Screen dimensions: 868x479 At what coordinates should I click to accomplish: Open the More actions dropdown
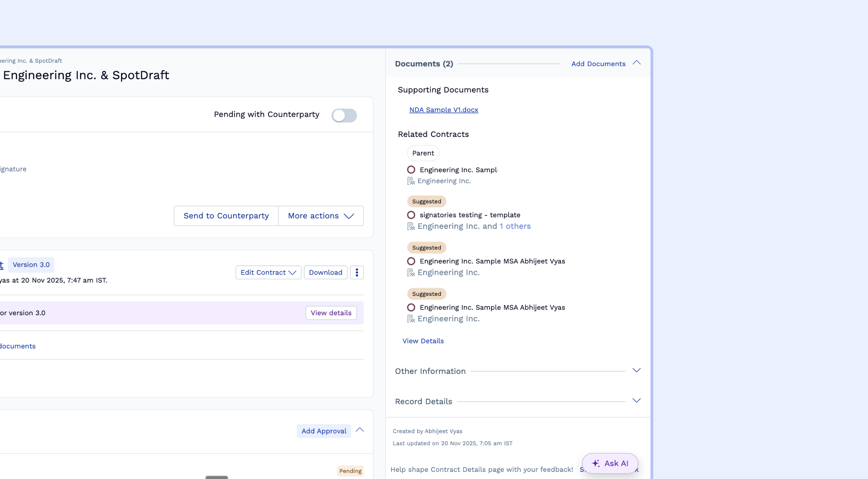(x=321, y=216)
